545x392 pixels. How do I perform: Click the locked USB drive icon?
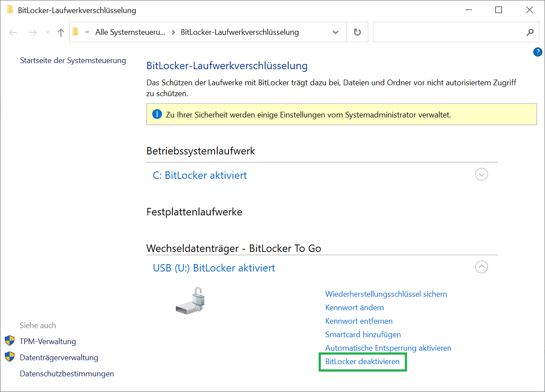[190, 301]
